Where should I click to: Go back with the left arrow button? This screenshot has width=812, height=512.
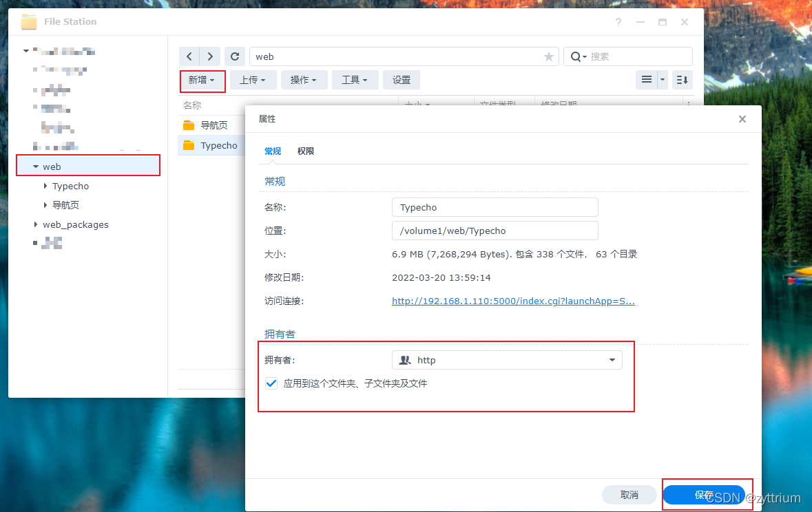(189, 56)
